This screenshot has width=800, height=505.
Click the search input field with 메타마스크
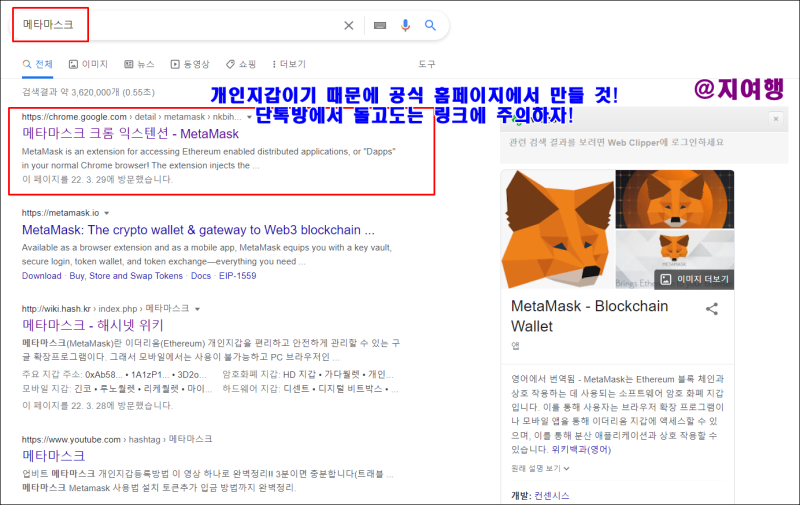click(x=179, y=25)
